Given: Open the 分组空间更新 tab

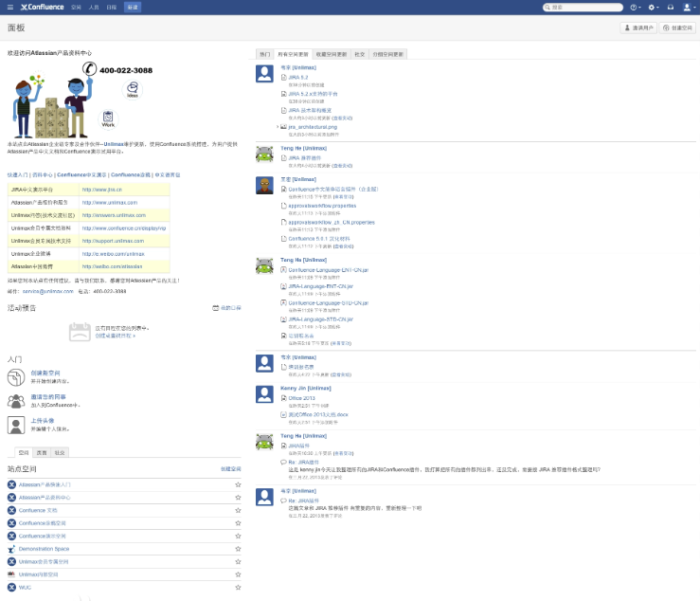Looking at the screenshot, I should tap(388, 54).
